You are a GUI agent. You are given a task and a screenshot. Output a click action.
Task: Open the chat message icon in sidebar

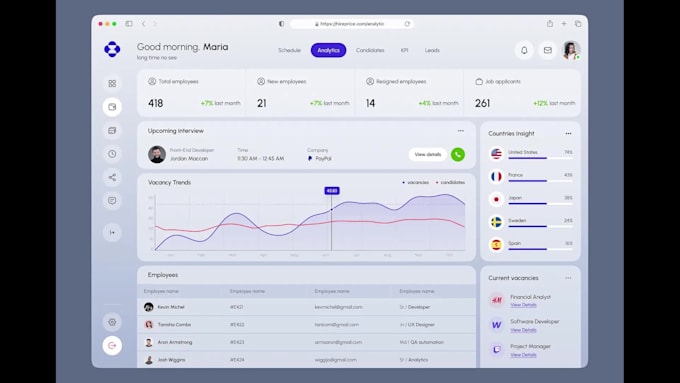click(112, 200)
